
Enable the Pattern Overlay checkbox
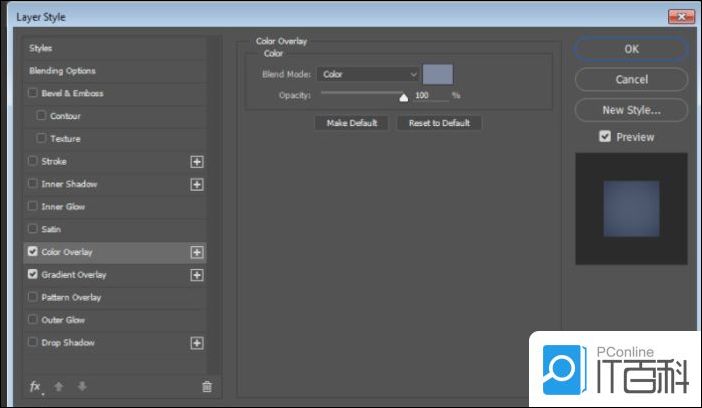click(32, 296)
